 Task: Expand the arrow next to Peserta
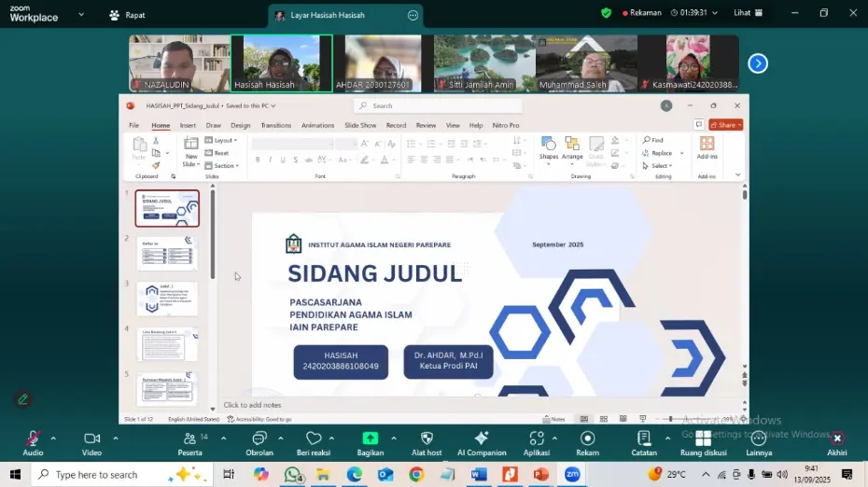[224, 438]
